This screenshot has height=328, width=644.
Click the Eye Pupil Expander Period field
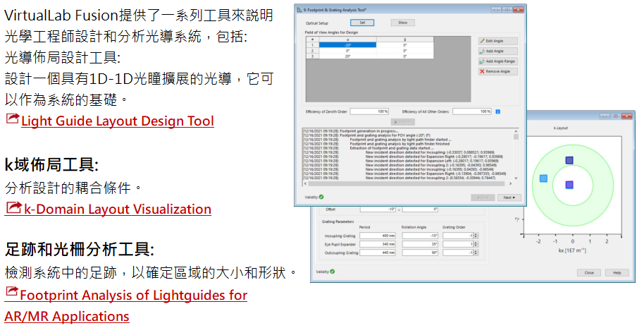[378, 245]
